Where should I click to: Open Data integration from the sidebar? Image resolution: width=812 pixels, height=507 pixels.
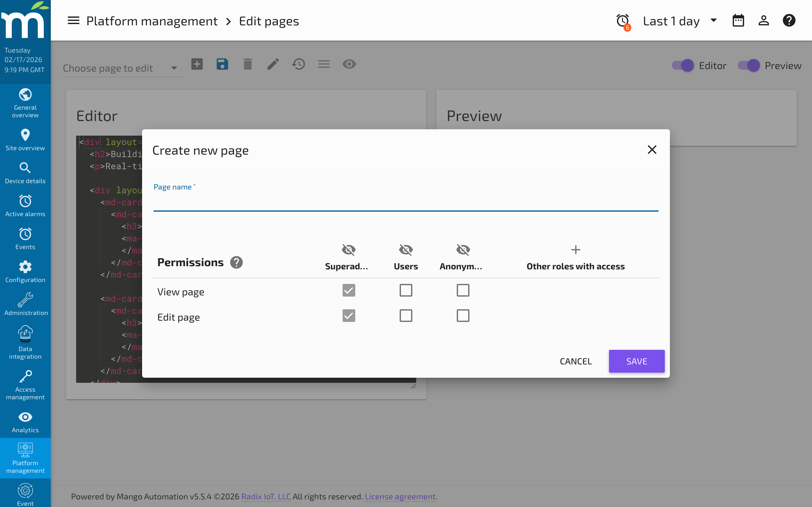click(25, 342)
